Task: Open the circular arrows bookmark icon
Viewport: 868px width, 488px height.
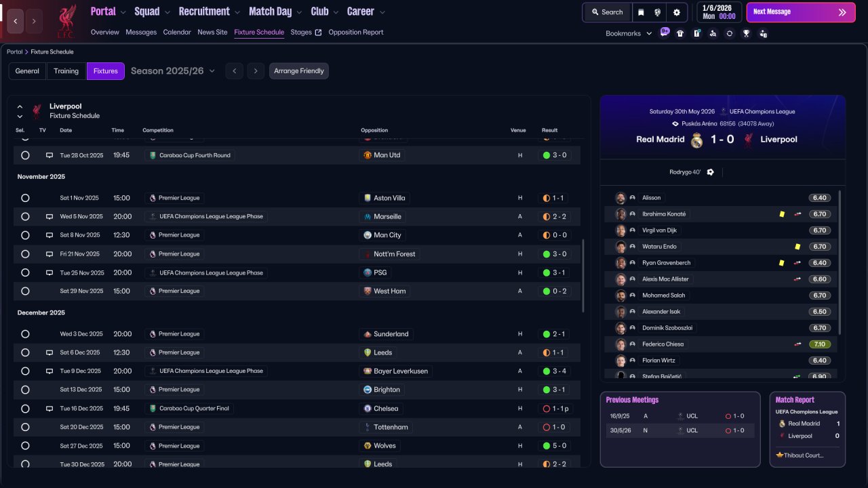Action: [729, 33]
